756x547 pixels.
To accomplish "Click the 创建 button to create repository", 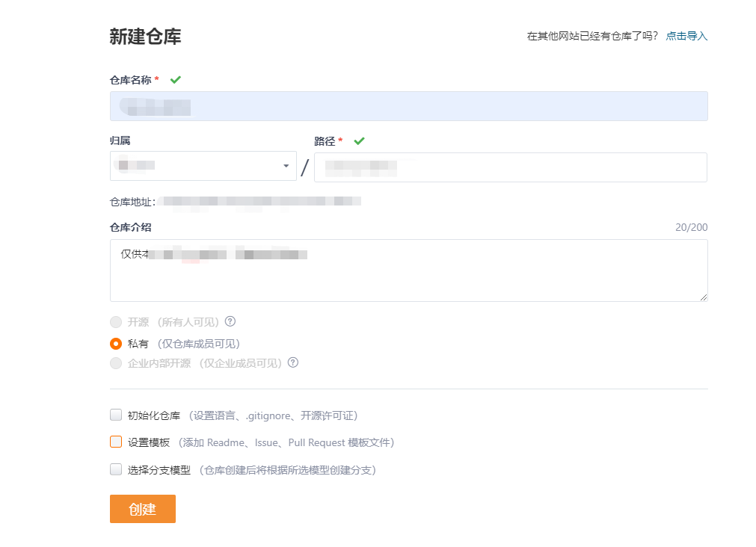I will (142, 508).
